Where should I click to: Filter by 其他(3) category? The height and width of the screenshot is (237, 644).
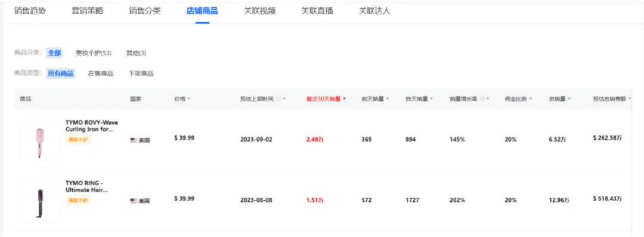coord(136,54)
